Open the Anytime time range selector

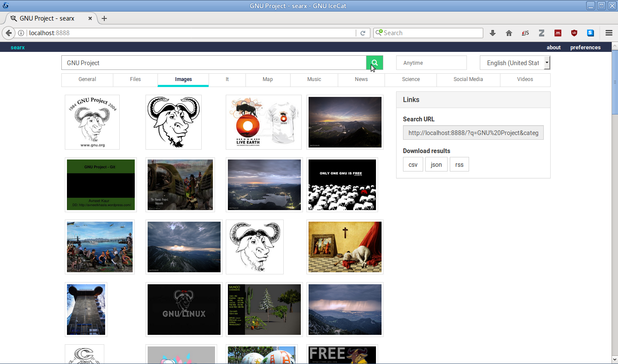point(431,63)
